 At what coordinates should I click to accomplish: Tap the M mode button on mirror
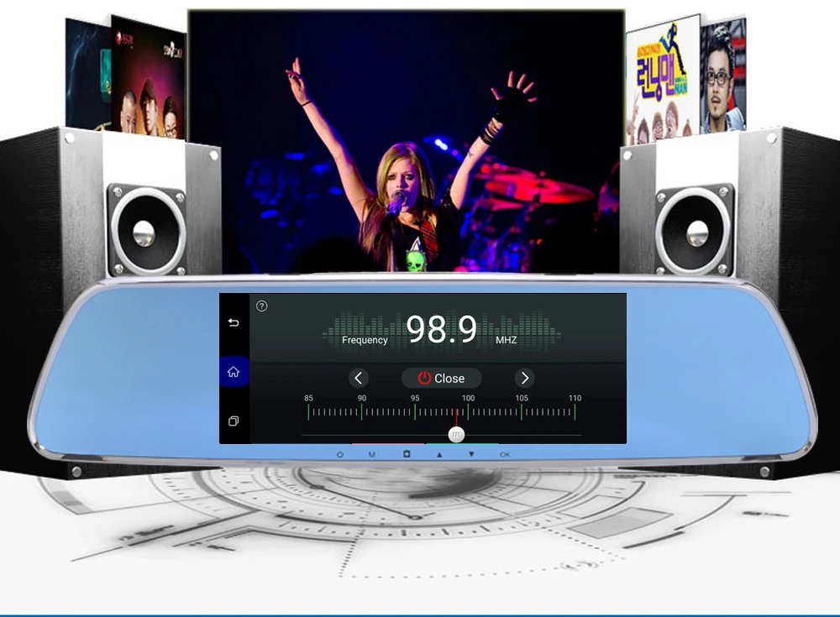pos(372,454)
